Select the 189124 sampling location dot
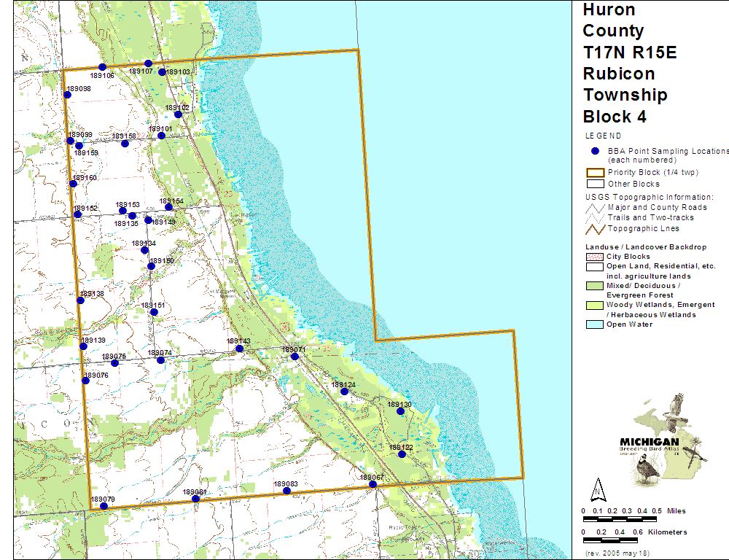Image resolution: width=729 pixels, height=560 pixels. pyautogui.click(x=344, y=392)
